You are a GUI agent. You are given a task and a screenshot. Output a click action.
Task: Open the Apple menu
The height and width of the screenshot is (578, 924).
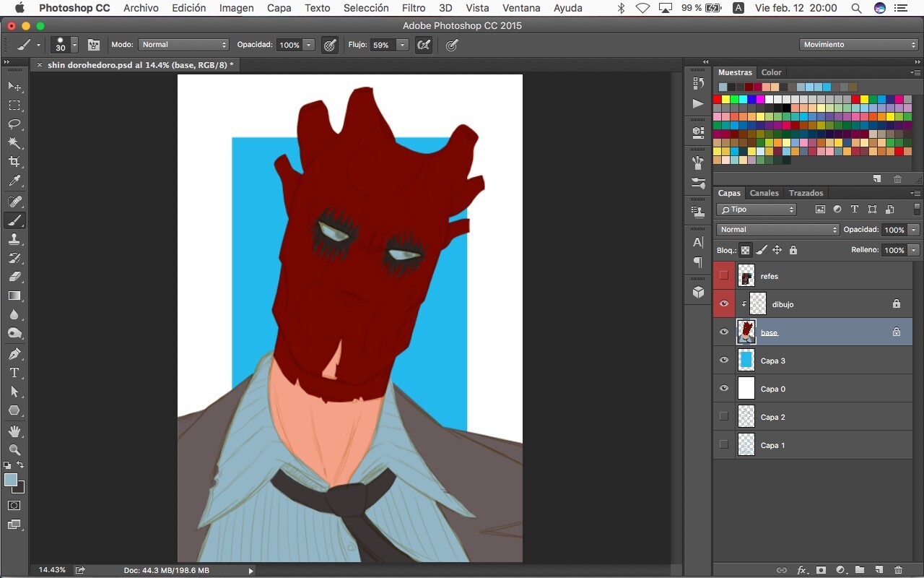coord(19,8)
